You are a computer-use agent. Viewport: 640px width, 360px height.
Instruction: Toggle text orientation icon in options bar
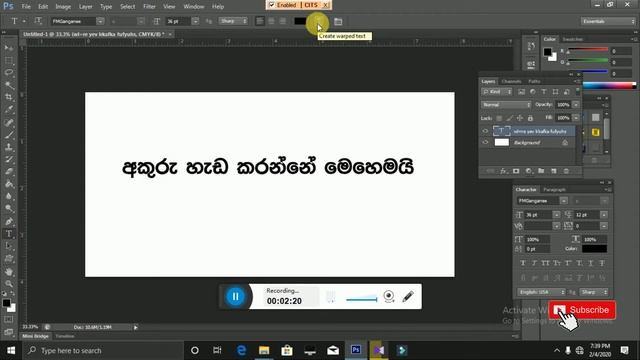tap(38, 21)
